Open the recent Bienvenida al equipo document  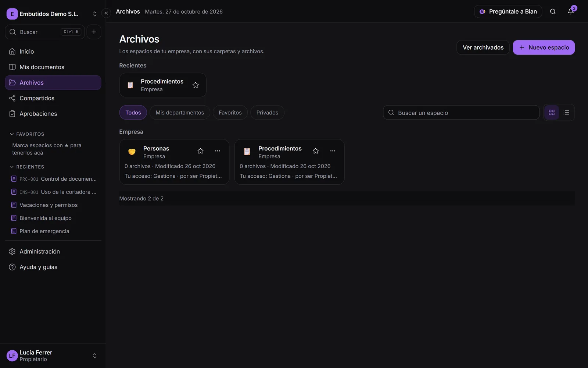coord(54,218)
